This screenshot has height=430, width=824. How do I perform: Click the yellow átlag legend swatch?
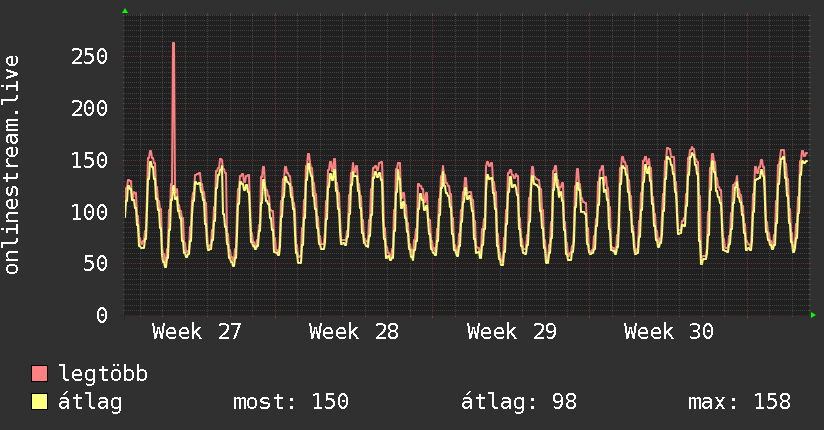(x=40, y=402)
